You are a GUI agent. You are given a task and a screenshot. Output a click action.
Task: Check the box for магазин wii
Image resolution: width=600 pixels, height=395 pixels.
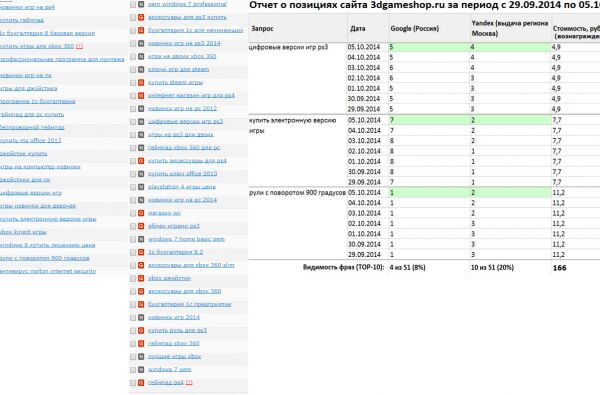pyautogui.click(x=133, y=213)
